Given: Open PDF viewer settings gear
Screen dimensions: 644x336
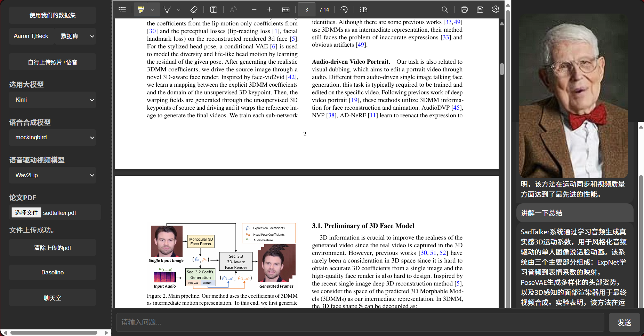Looking at the screenshot, I should coord(496,9).
